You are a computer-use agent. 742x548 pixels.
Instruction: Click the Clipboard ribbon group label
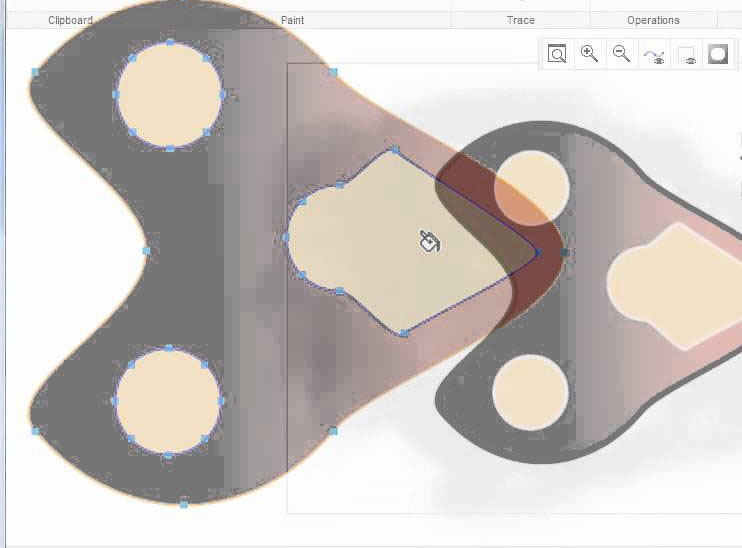(70, 20)
